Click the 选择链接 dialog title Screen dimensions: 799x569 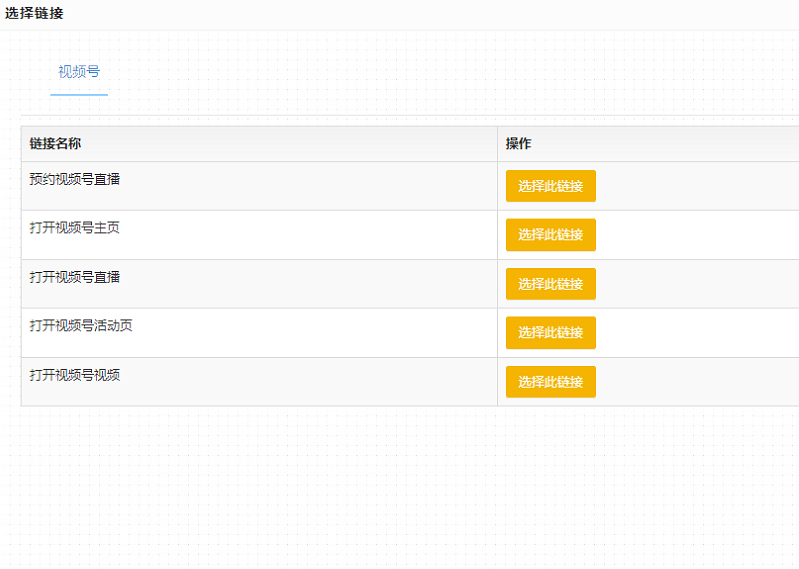point(34,14)
